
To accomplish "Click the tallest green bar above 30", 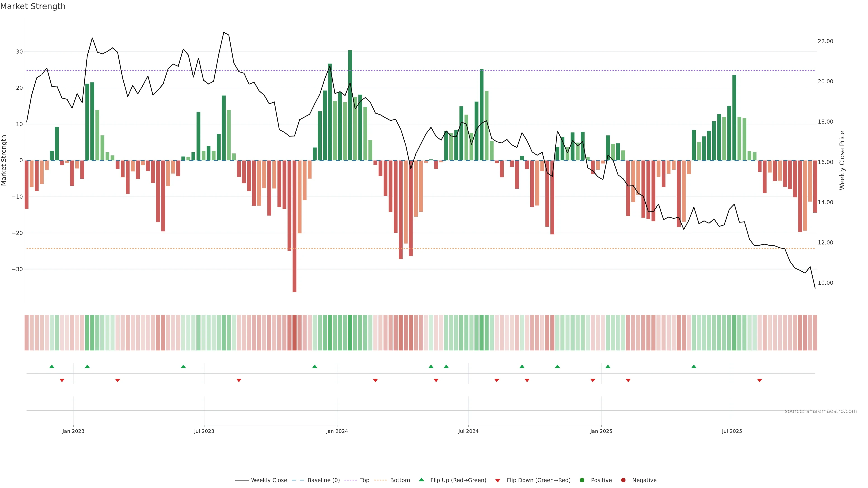I will [350, 105].
